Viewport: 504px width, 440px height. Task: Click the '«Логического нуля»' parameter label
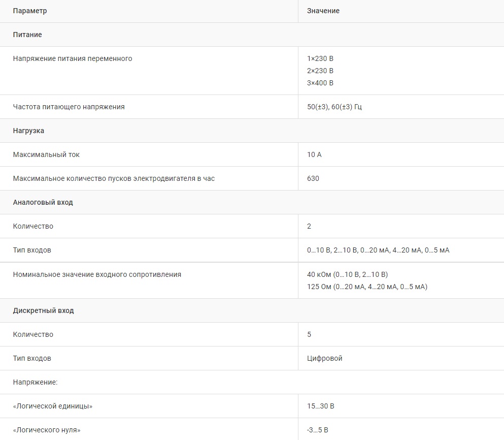tap(47, 430)
